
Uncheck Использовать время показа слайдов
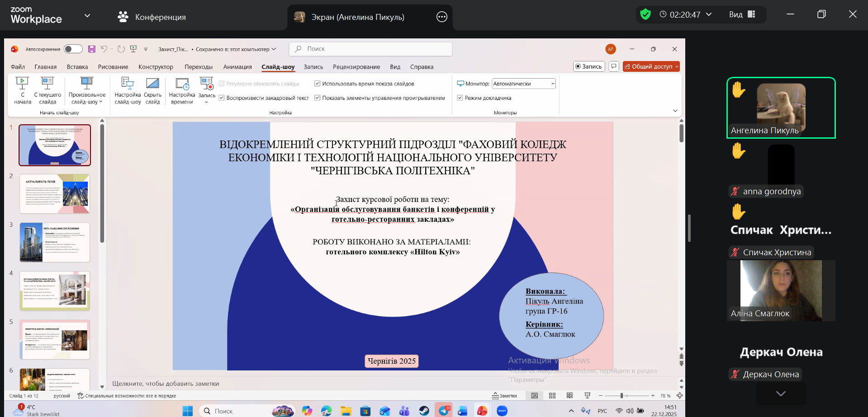point(318,84)
